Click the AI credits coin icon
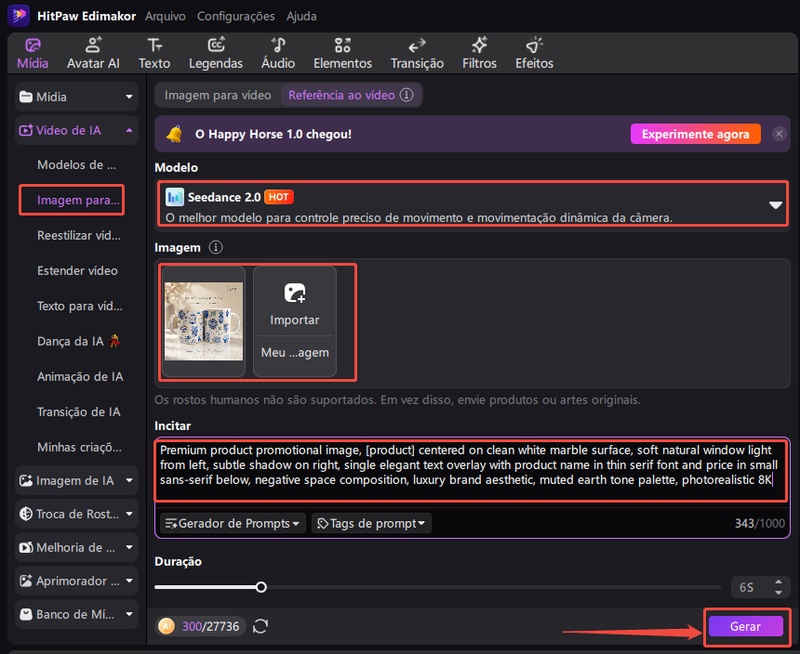Viewport: 800px width, 654px height. click(166, 626)
